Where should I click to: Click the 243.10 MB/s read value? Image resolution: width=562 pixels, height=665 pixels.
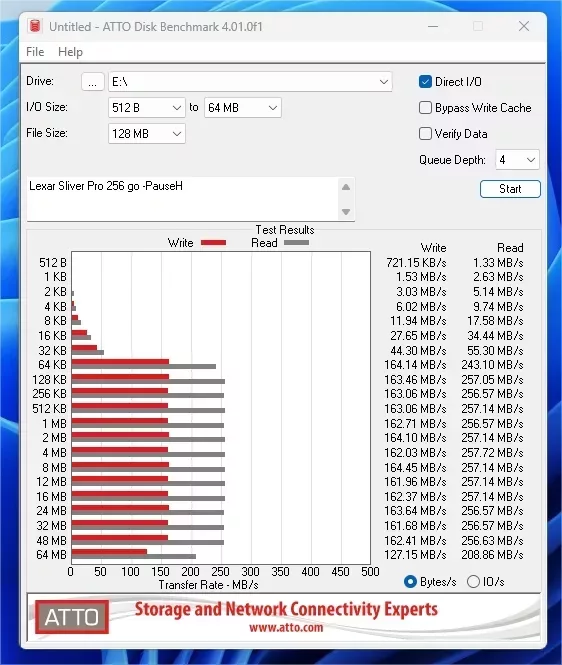tap(492, 365)
